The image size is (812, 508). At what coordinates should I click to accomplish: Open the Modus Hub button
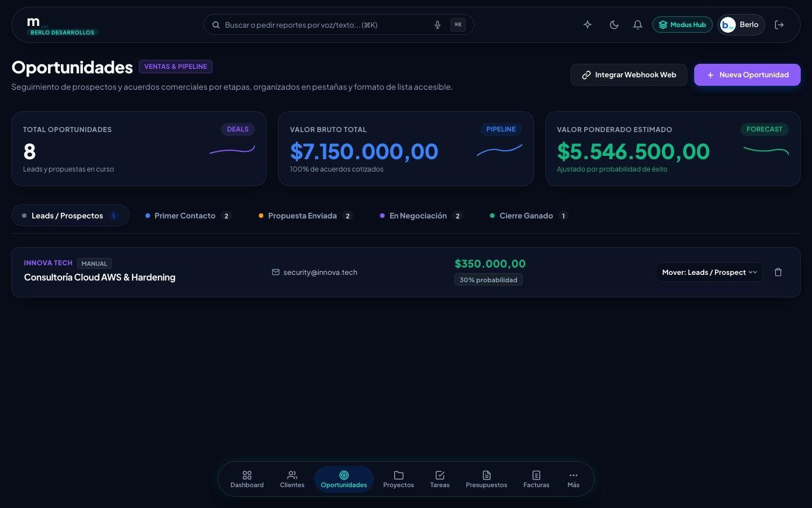pyautogui.click(x=682, y=25)
